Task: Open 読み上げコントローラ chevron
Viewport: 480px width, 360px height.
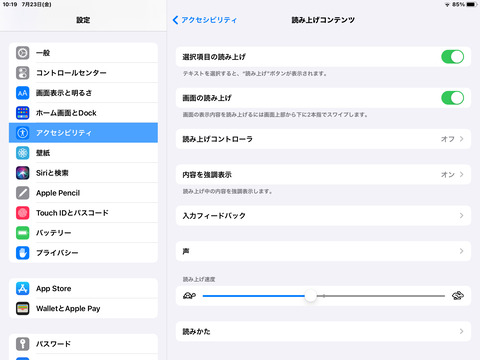Action: coord(461,139)
